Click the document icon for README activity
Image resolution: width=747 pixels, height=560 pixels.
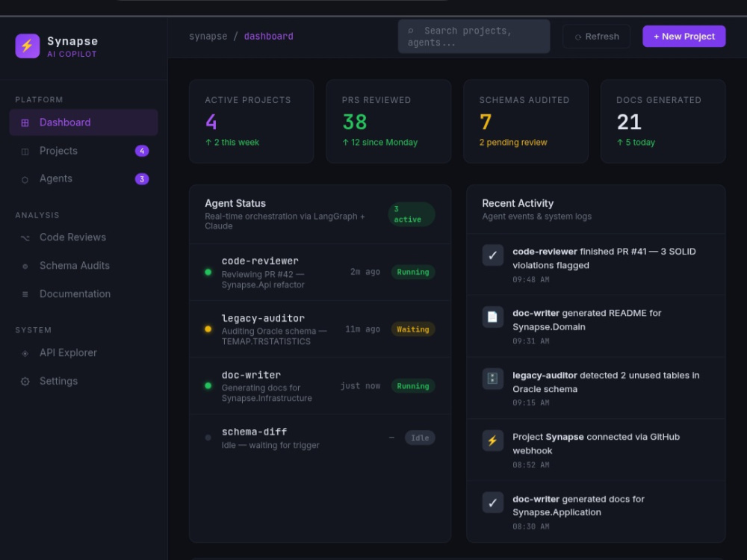492,317
